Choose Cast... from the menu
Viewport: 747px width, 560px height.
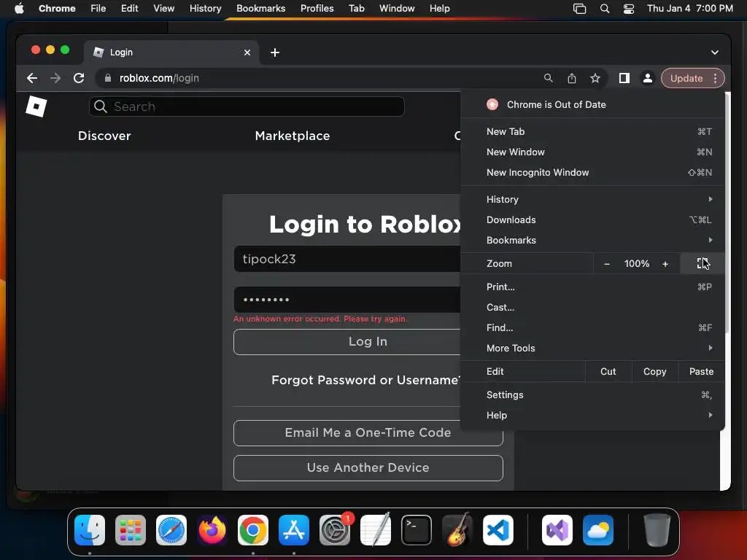click(x=592, y=307)
